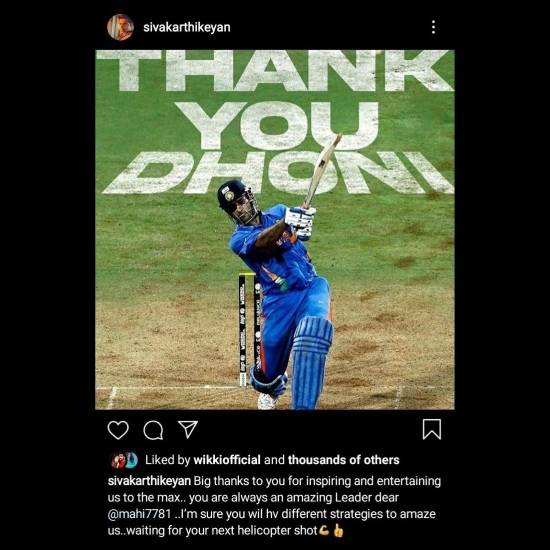
Task: Tap the flexed bicep emoji in caption
Action: (x=324, y=530)
